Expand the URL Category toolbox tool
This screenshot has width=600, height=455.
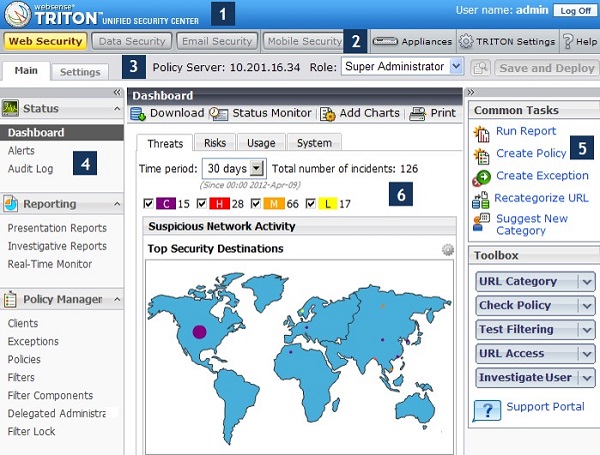587,282
